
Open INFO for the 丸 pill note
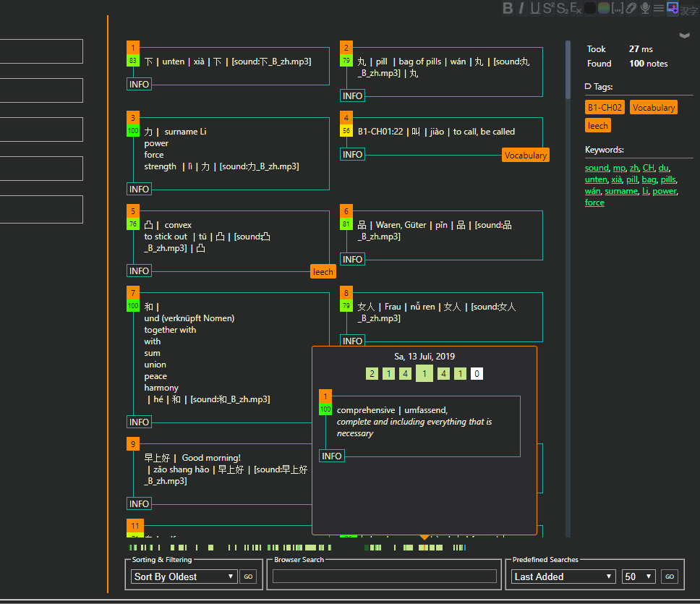352,96
